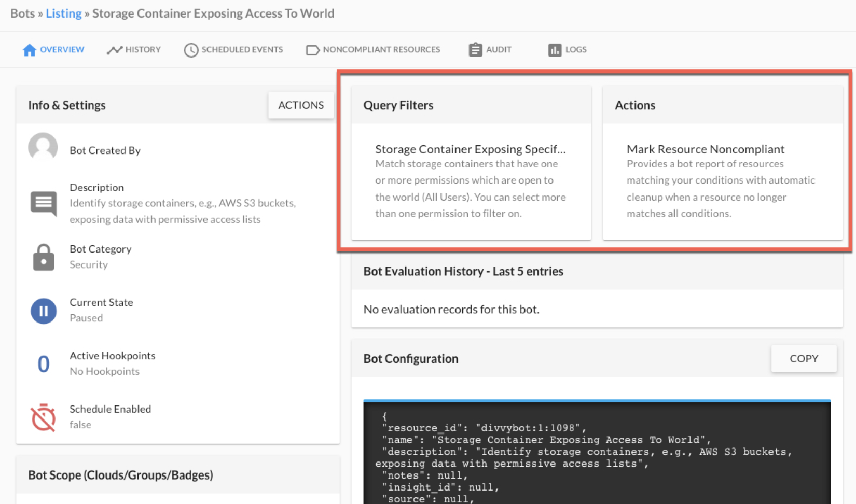Click the "name" line in the JSON config
The height and width of the screenshot is (504, 856).
pyautogui.click(x=547, y=440)
